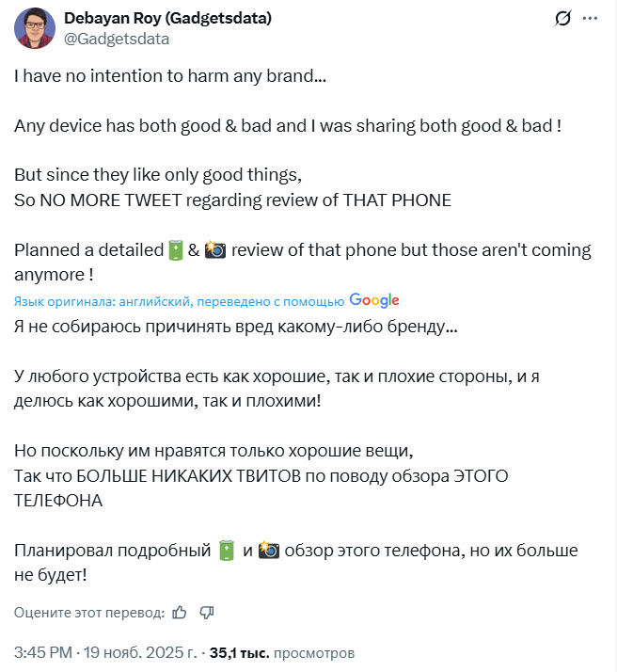Click the 'Язык оригинала: английский' translation notice
This screenshot has height=672, width=617.
(179, 301)
